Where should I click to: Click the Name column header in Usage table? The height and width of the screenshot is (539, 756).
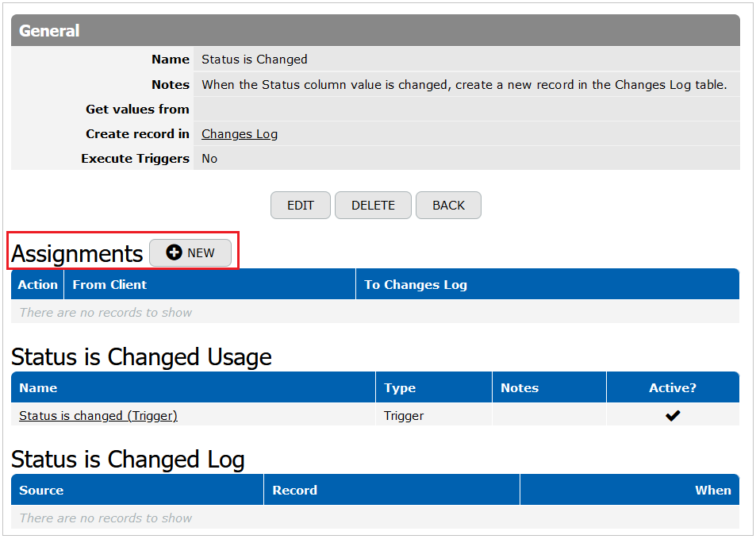[x=194, y=387]
